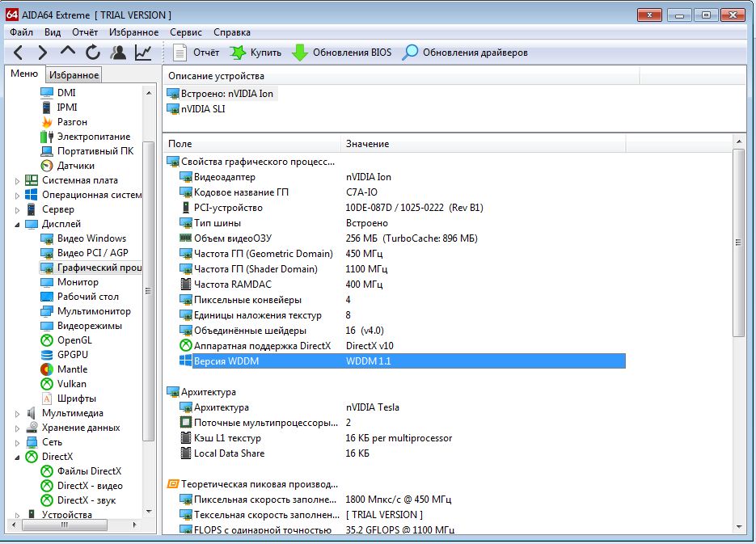756x544 pixels.
Task: Click the Сеть network icon
Action: pos(32,442)
